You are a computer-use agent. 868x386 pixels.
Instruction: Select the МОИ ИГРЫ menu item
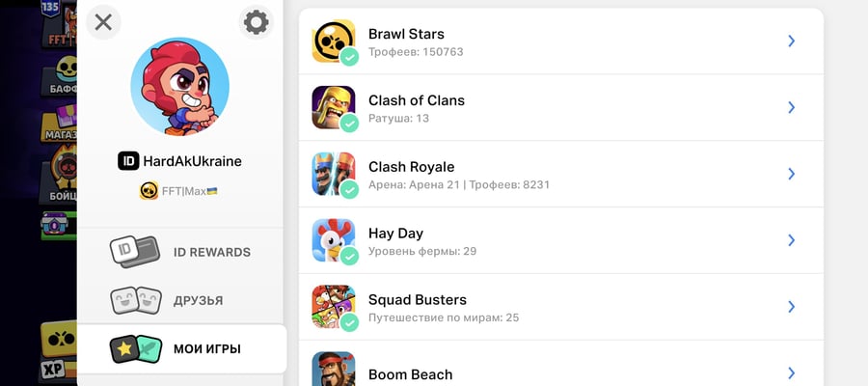pos(181,349)
